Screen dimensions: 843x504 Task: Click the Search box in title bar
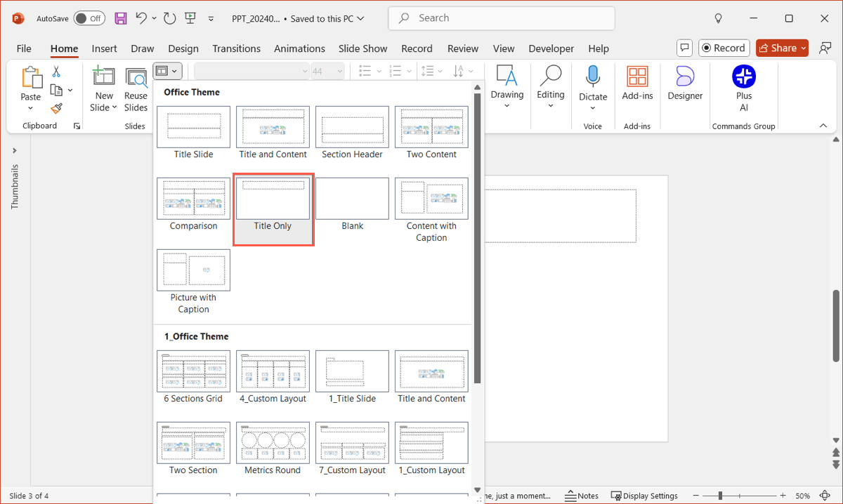pos(502,18)
